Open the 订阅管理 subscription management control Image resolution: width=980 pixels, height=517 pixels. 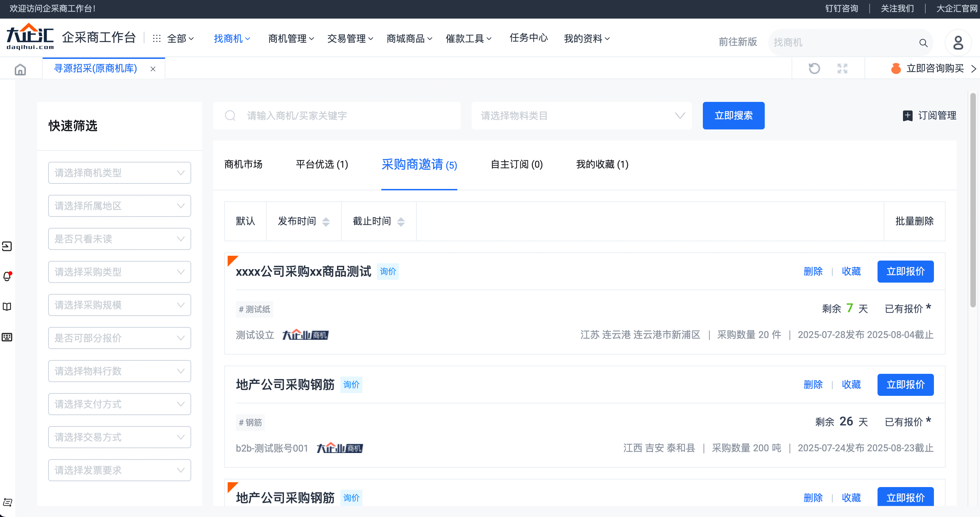click(x=930, y=116)
